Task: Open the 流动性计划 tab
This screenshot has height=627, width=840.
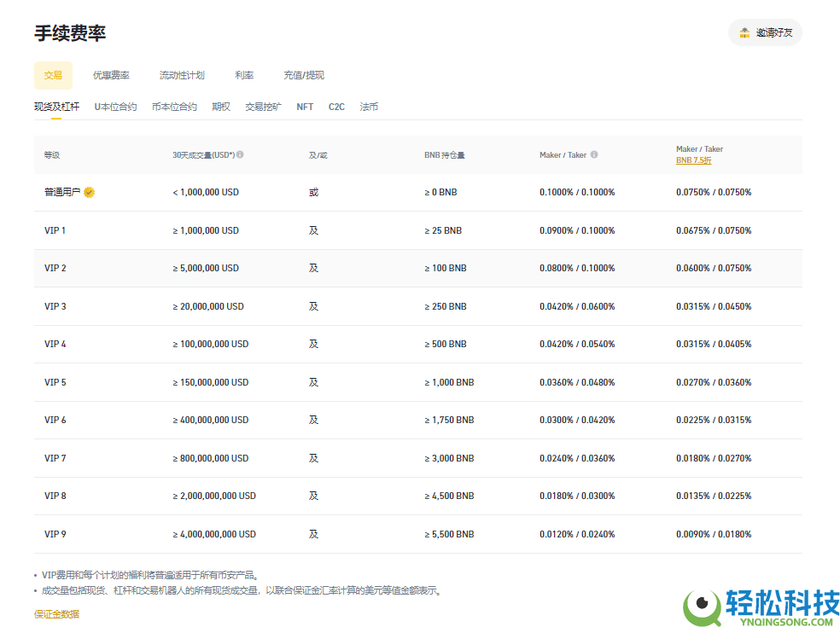Action: click(x=182, y=76)
